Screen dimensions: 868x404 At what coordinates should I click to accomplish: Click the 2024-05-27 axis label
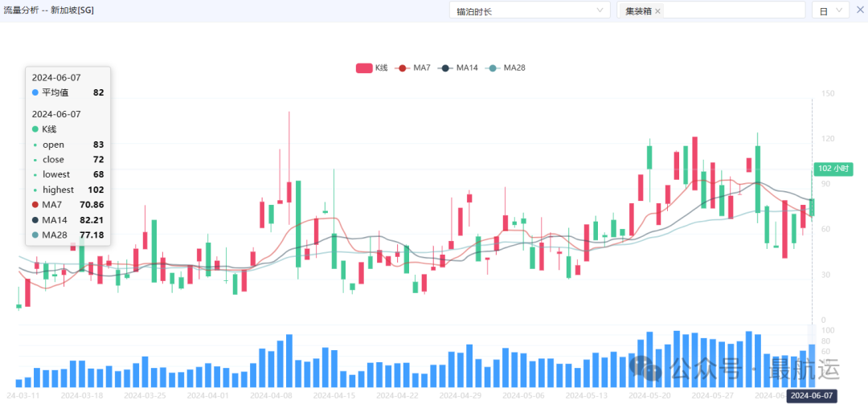coord(713,396)
